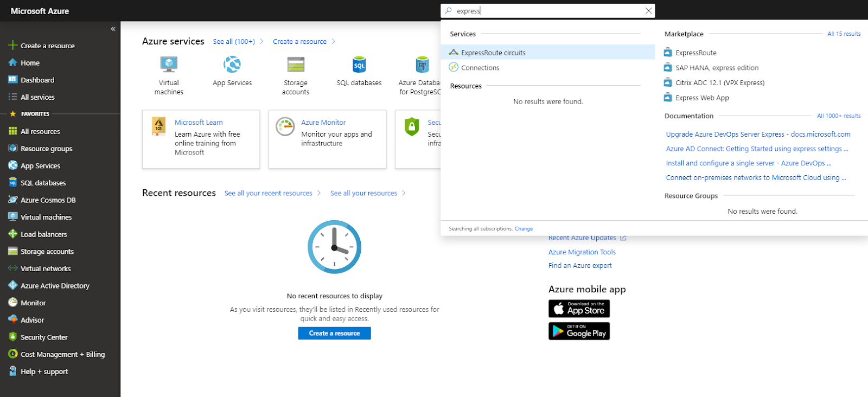Click the Find an Azure expert link
This screenshot has height=397, width=868.
click(x=580, y=266)
